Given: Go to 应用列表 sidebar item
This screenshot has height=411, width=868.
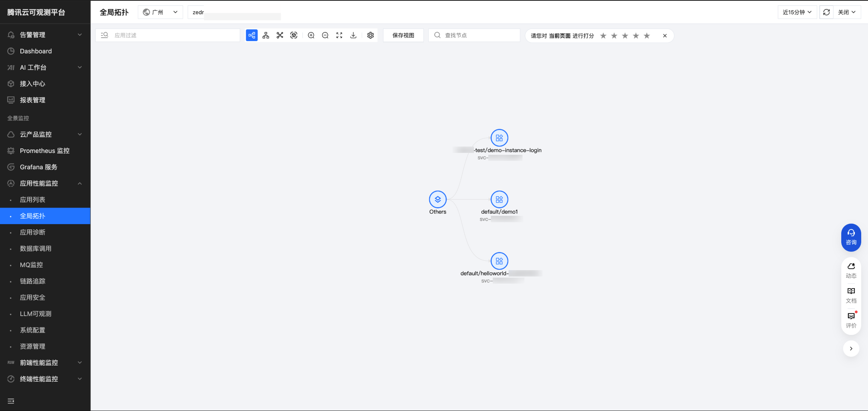Looking at the screenshot, I should (x=33, y=200).
